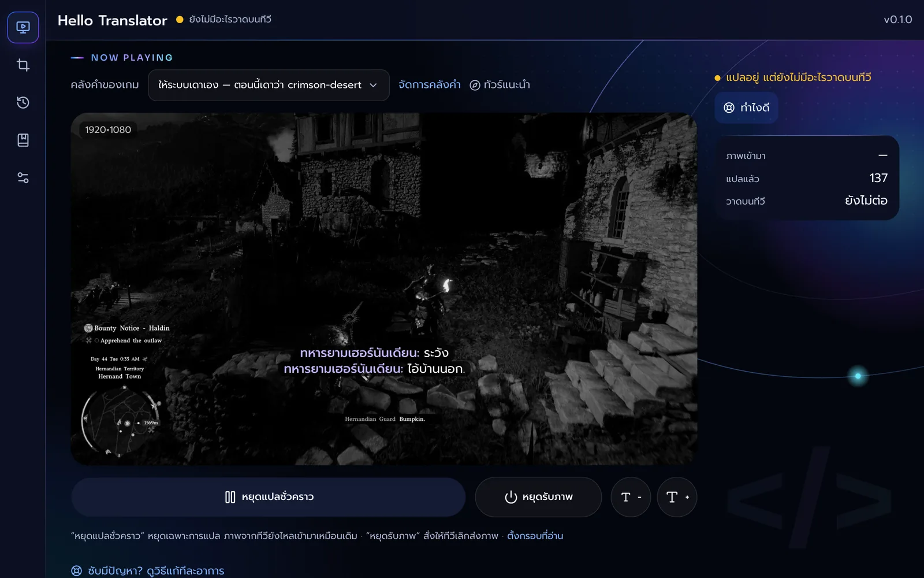Click the version label v0.1.0
This screenshot has width=924, height=578.
pyautogui.click(x=898, y=20)
